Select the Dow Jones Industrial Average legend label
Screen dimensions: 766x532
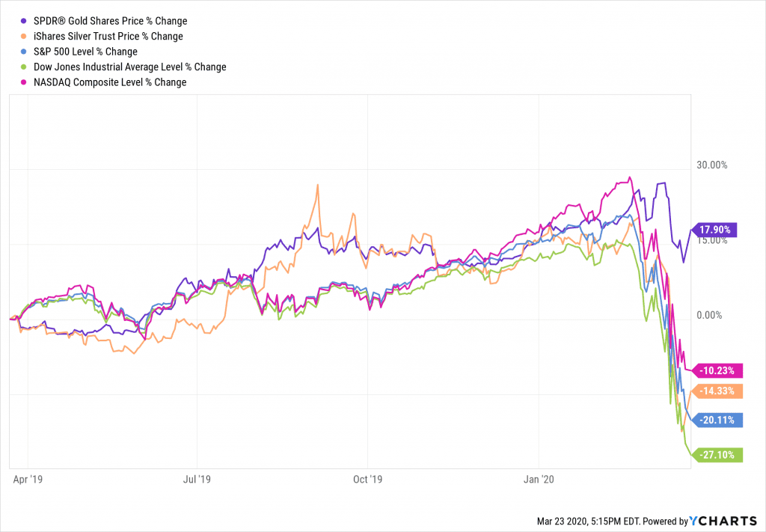130,67
